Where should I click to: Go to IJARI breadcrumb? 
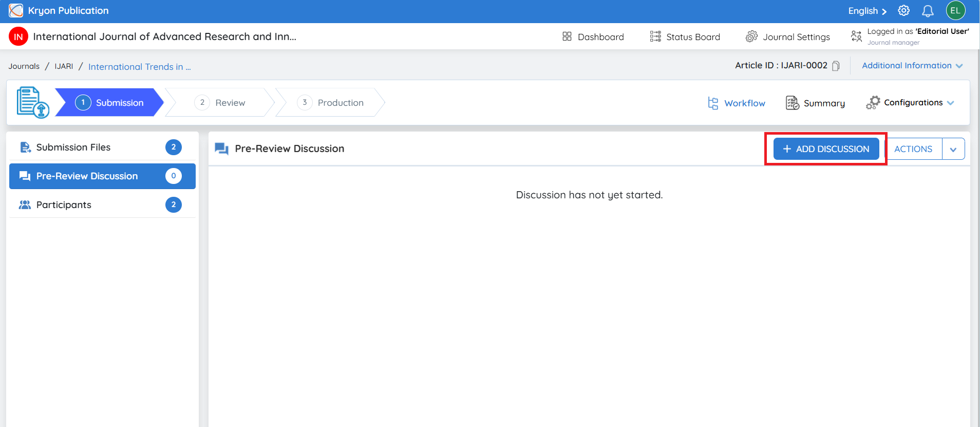click(64, 66)
